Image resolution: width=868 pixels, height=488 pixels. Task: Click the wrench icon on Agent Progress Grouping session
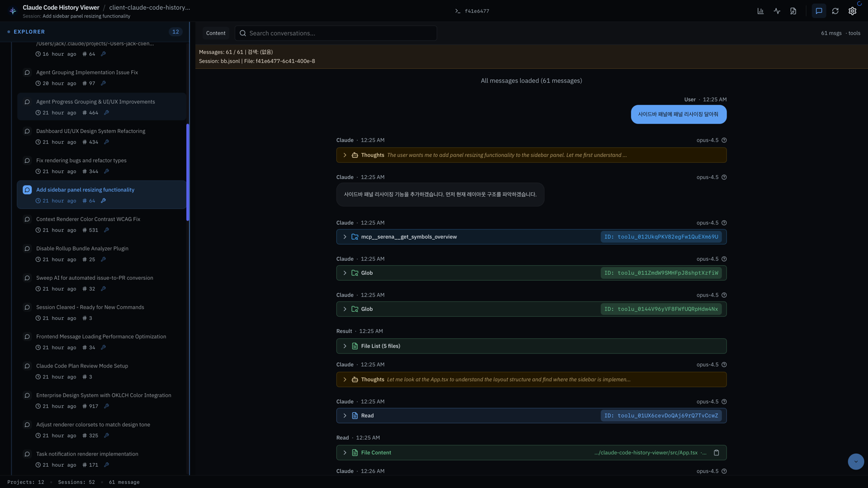[x=106, y=113]
